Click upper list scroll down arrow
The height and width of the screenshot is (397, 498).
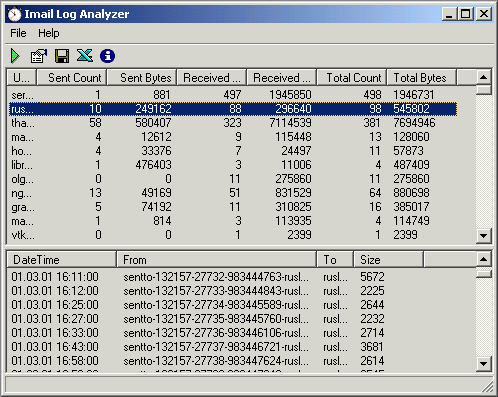click(483, 236)
